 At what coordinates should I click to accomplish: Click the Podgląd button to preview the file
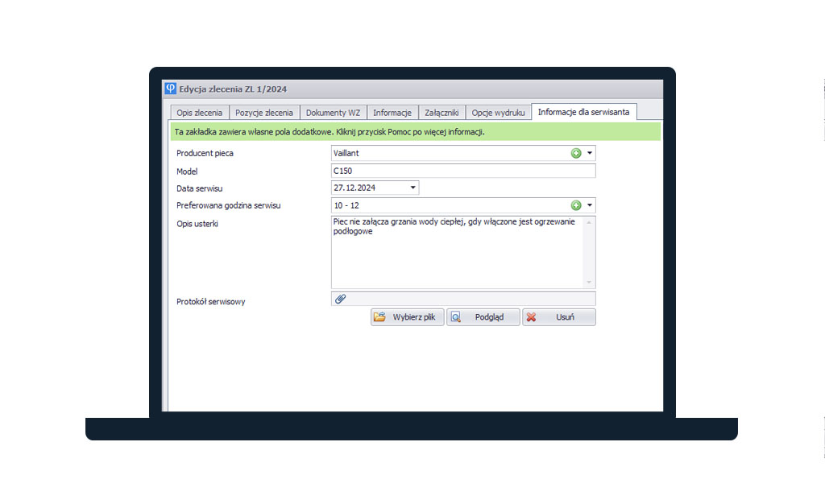coord(483,316)
